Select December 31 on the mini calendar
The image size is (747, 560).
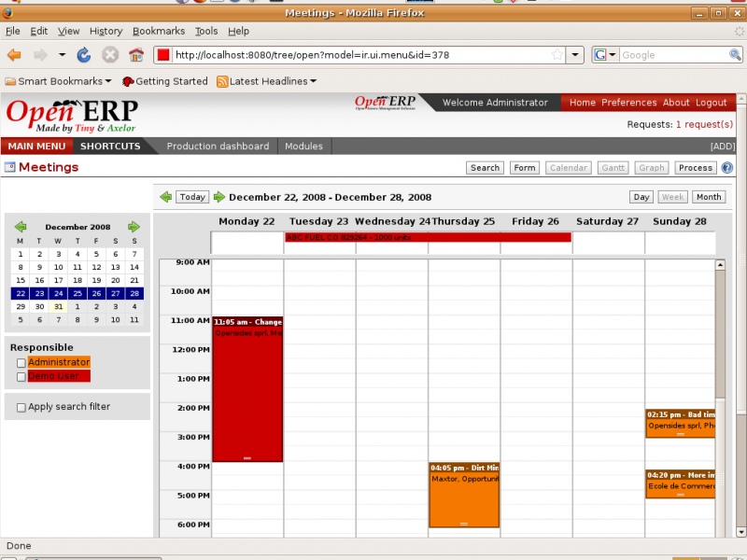pos(58,306)
